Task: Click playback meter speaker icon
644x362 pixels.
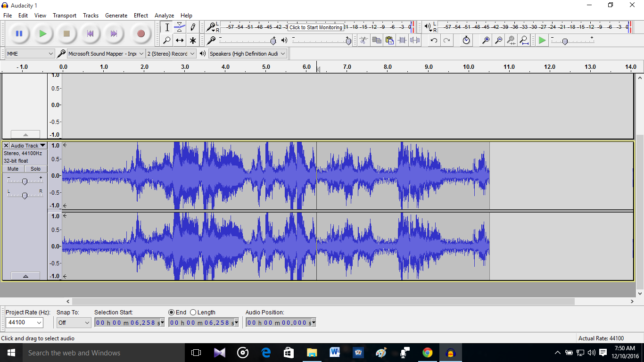Action: click(x=428, y=27)
